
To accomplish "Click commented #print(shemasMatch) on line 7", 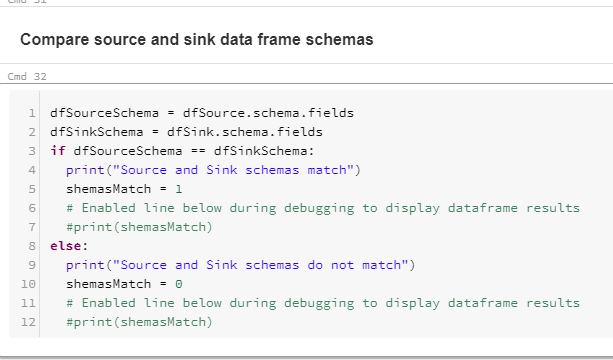I will 139,227.
